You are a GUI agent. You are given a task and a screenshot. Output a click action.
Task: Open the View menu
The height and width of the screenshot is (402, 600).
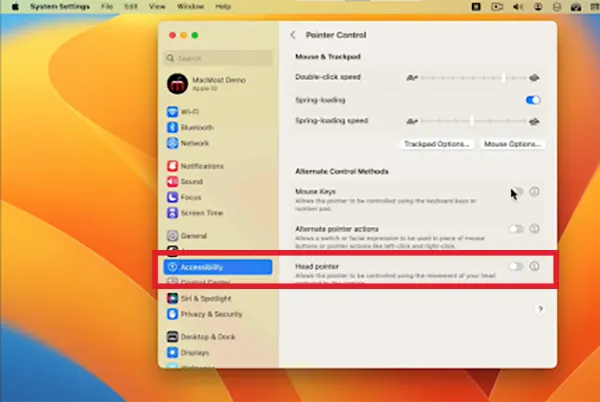tap(157, 7)
